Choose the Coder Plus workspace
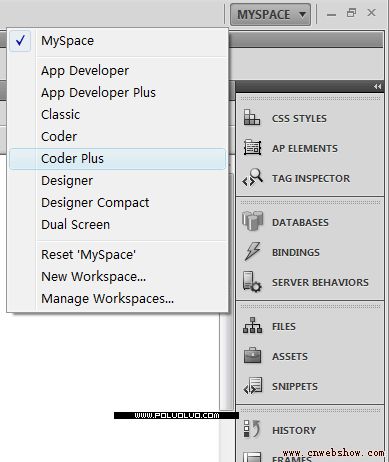 [x=117, y=159]
